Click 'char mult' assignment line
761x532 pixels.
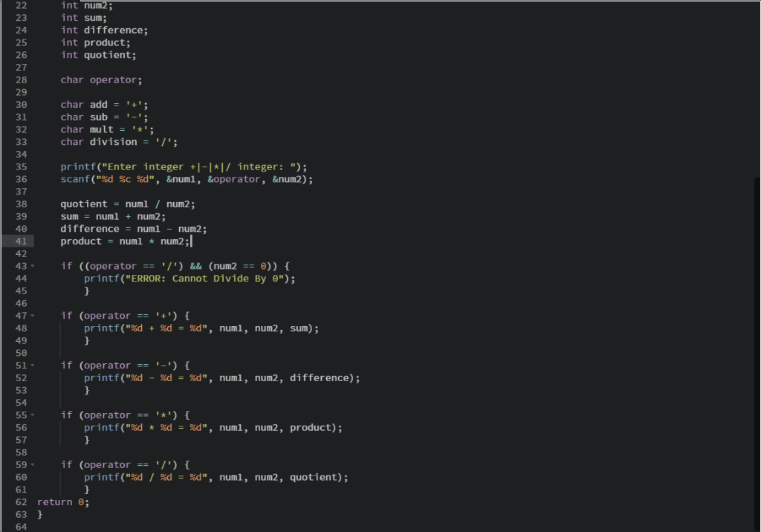pos(107,129)
